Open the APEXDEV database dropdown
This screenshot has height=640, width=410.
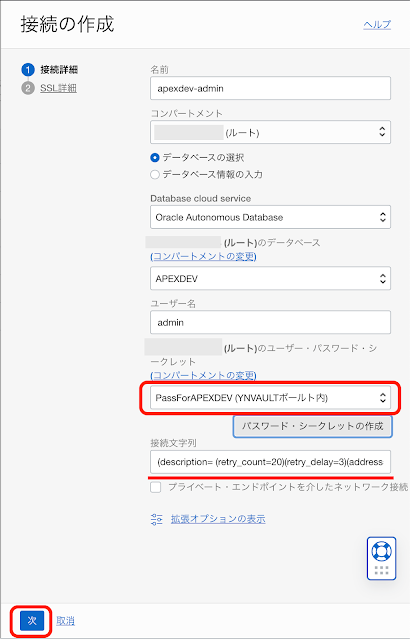270,278
